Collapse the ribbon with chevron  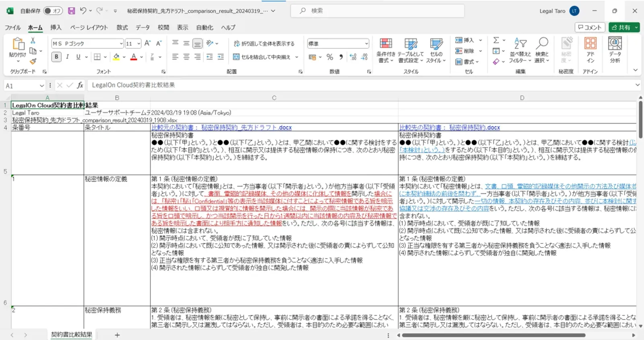coord(635,70)
